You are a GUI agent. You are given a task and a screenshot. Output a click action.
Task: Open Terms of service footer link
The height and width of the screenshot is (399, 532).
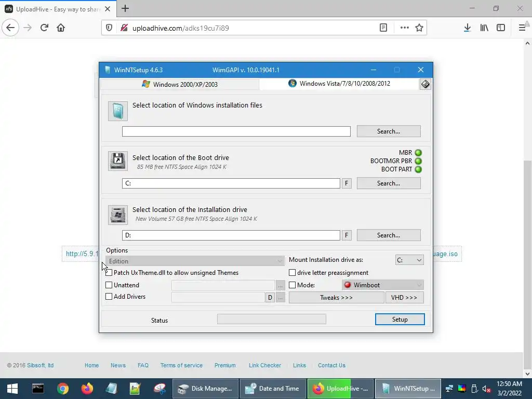(181, 365)
